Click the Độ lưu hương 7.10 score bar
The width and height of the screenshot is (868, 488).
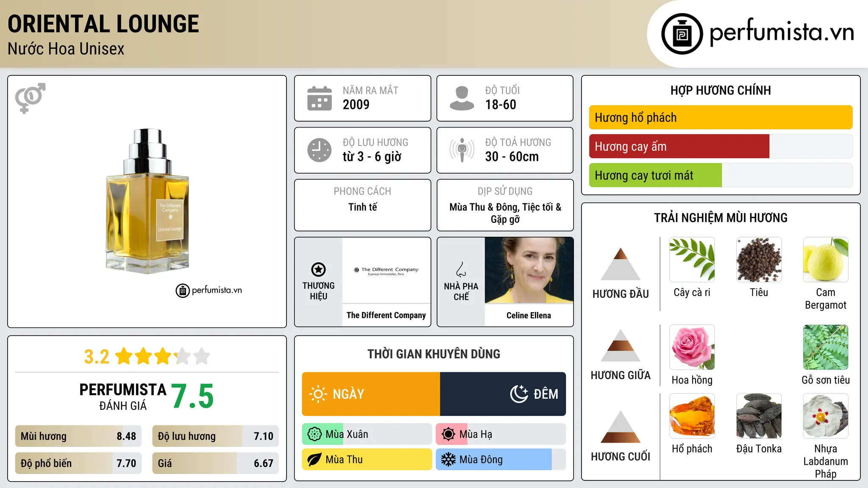[x=215, y=436]
